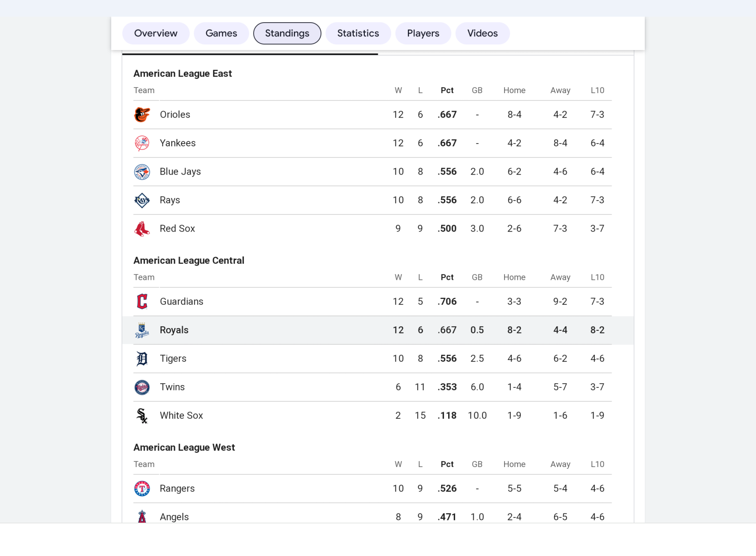
Task: Click the Blue Jays team logo
Action: (142, 172)
